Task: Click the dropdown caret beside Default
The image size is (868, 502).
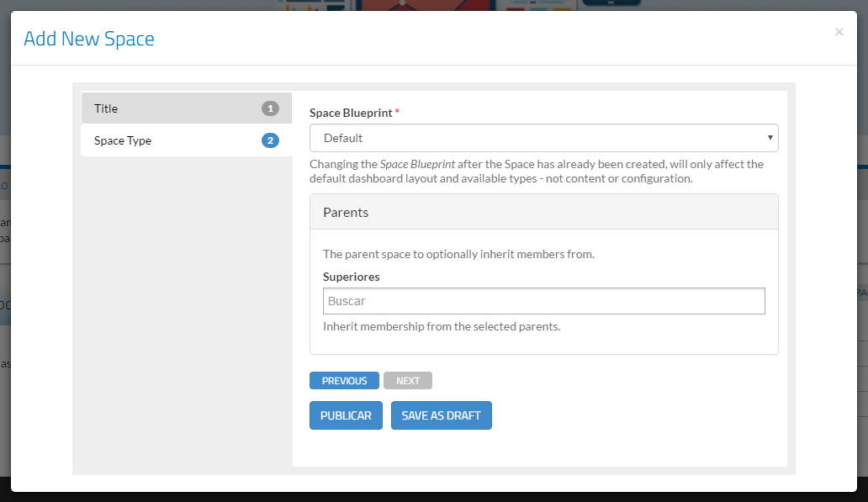Action: click(x=769, y=138)
